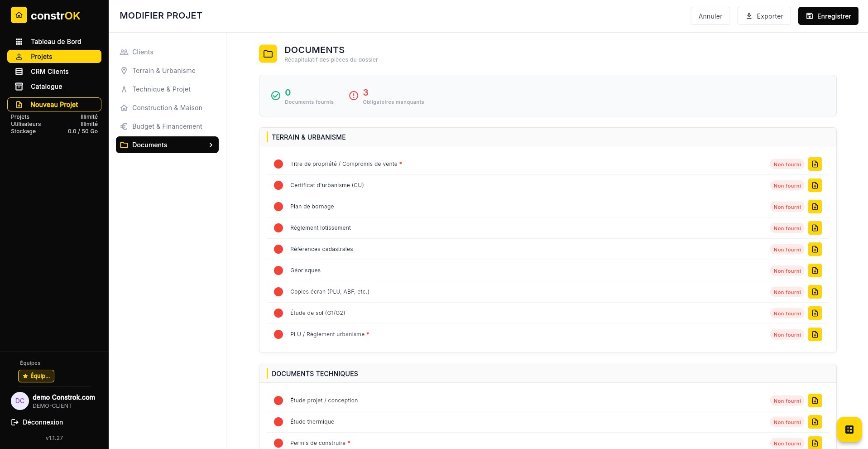Click the Exporter button
868x449 pixels.
[763, 16]
